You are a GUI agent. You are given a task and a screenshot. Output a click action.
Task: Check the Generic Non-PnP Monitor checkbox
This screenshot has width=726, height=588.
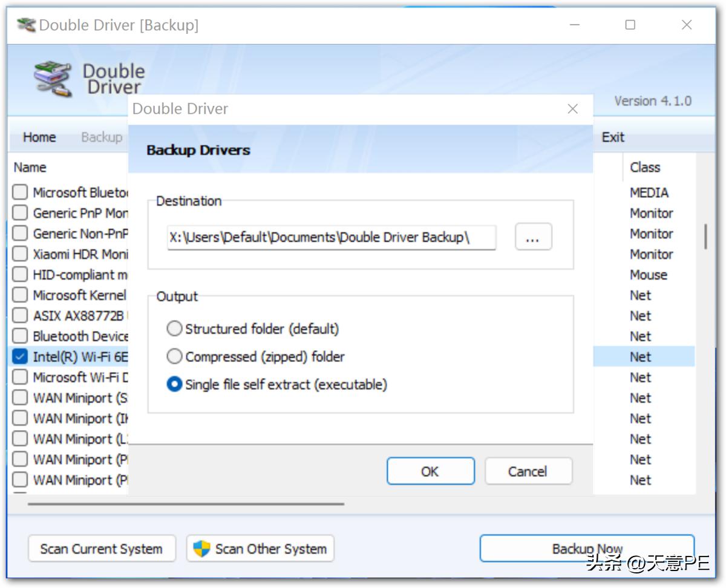[20, 234]
